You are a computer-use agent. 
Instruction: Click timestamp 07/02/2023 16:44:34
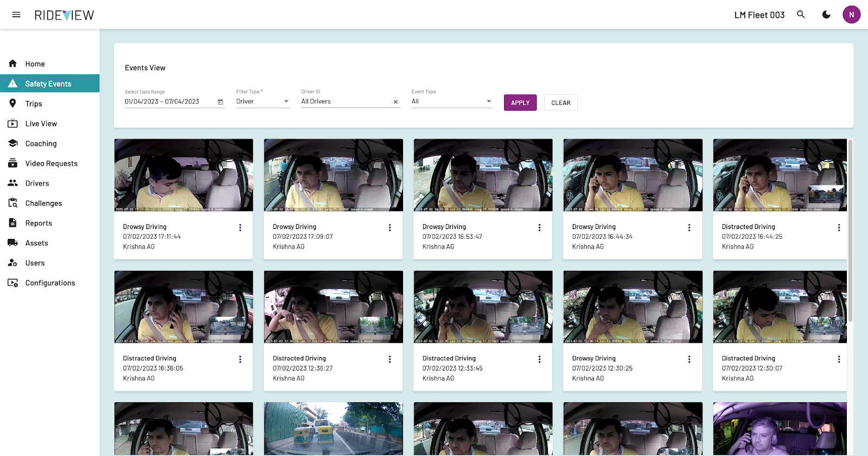(602, 237)
